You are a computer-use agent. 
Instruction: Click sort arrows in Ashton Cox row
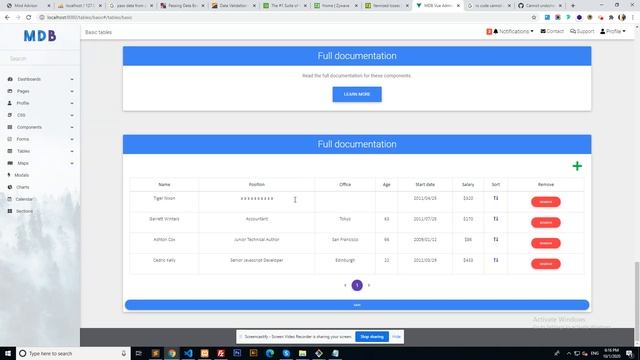[496, 240]
